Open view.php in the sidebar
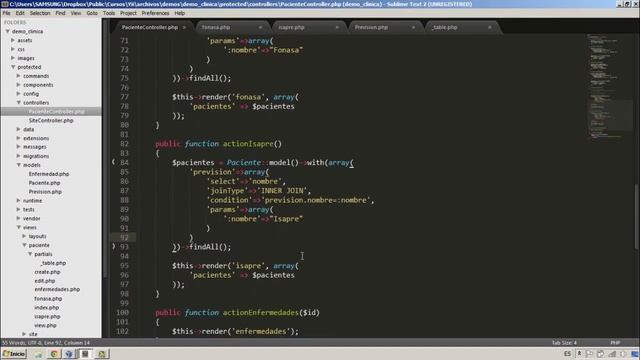This screenshot has height=360, width=640. click(x=45, y=325)
